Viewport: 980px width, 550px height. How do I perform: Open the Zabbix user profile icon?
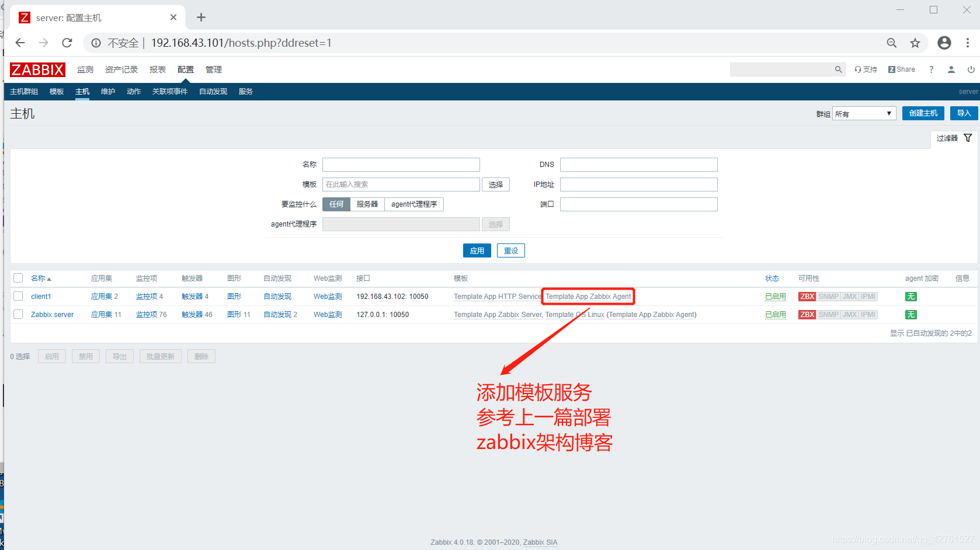coord(951,69)
